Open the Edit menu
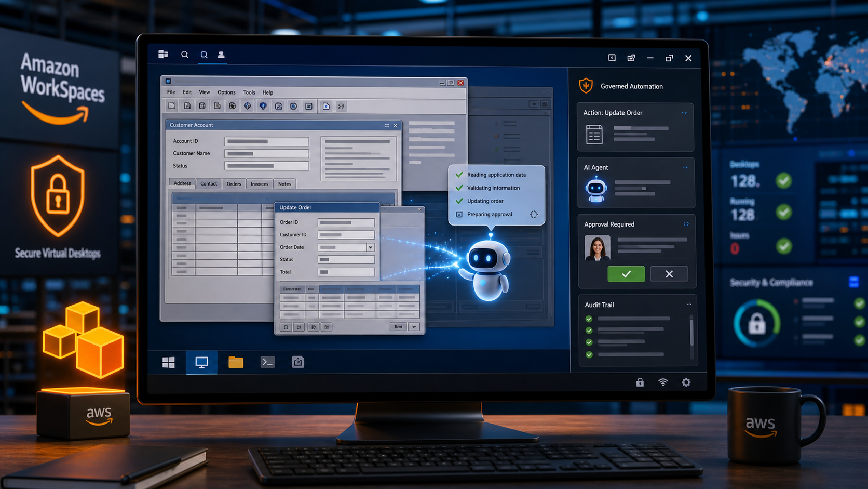The height and width of the screenshot is (489, 868). 187,92
